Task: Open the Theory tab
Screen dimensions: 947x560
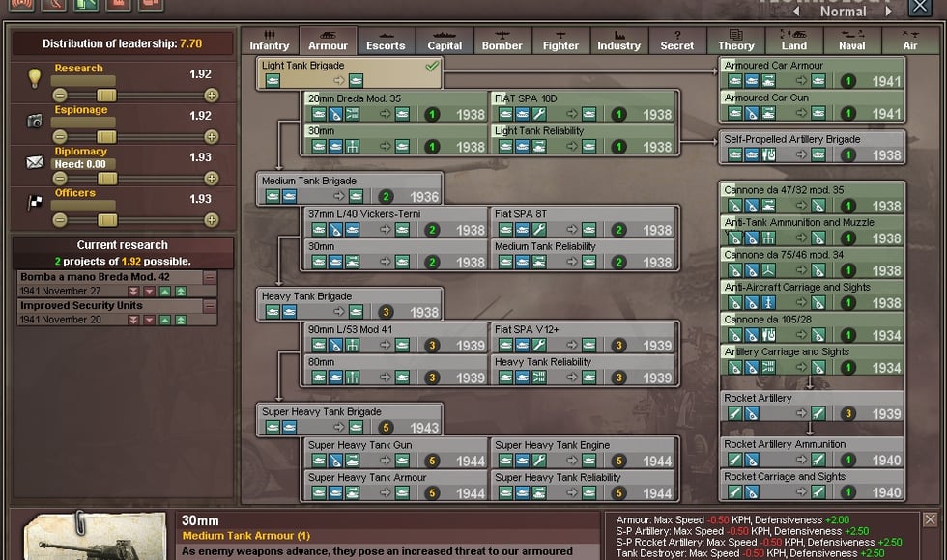Action: point(735,41)
